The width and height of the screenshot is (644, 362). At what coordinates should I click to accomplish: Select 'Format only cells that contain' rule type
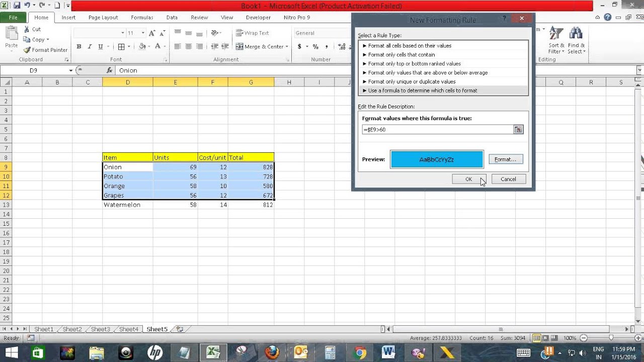(443, 54)
